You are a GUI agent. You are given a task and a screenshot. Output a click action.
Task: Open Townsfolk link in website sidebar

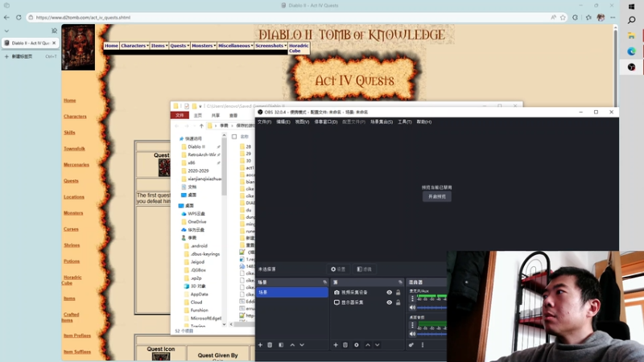coord(74,149)
